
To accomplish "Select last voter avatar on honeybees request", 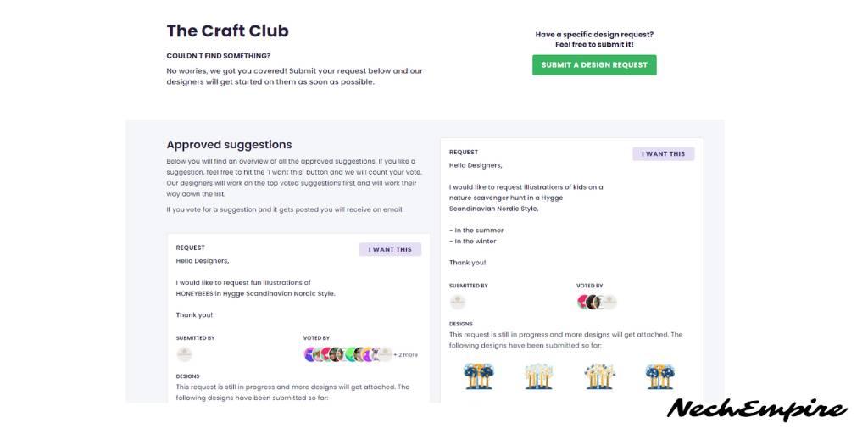I will [x=385, y=354].
